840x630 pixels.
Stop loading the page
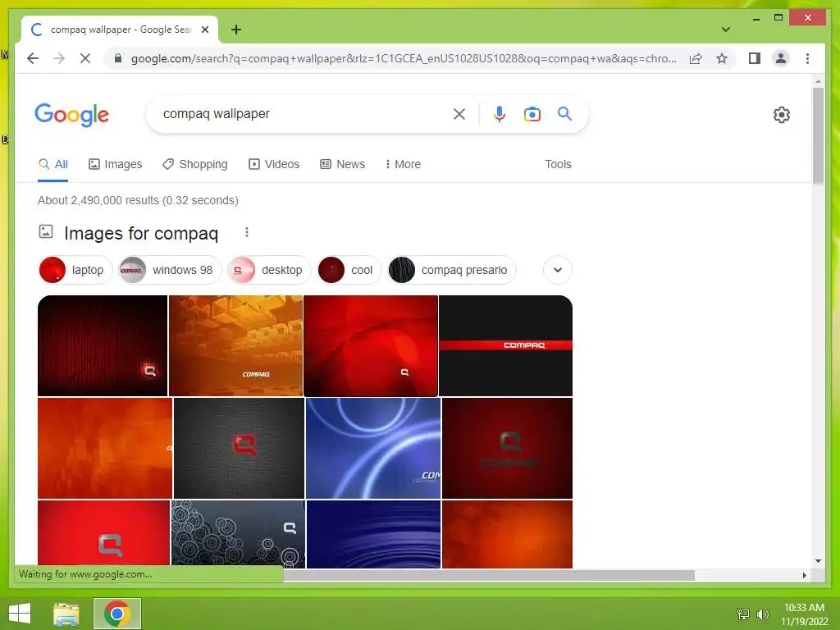pyautogui.click(x=85, y=58)
